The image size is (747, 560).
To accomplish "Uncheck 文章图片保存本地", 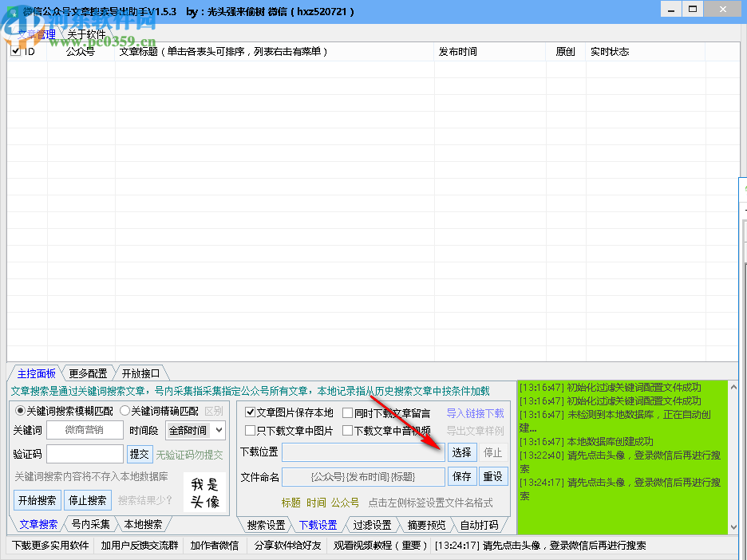I will pos(249,412).
